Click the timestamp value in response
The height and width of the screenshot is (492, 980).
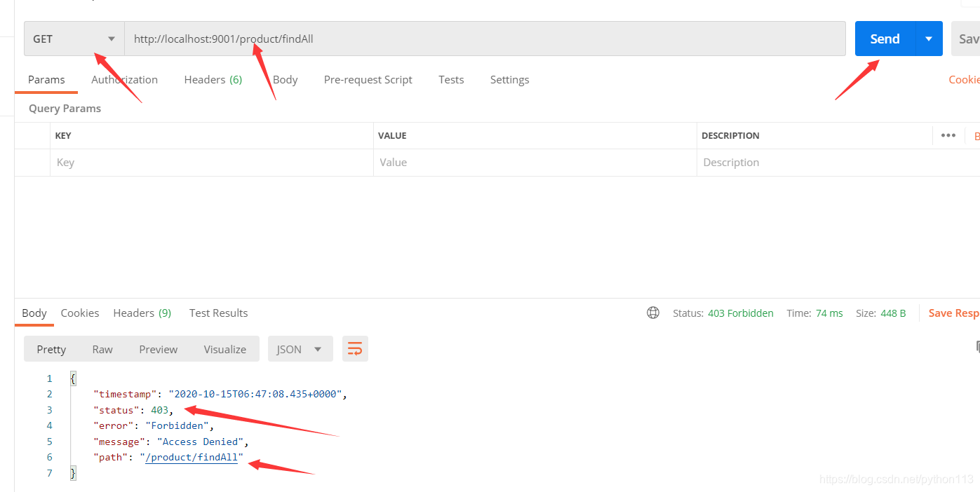point(255,394)
